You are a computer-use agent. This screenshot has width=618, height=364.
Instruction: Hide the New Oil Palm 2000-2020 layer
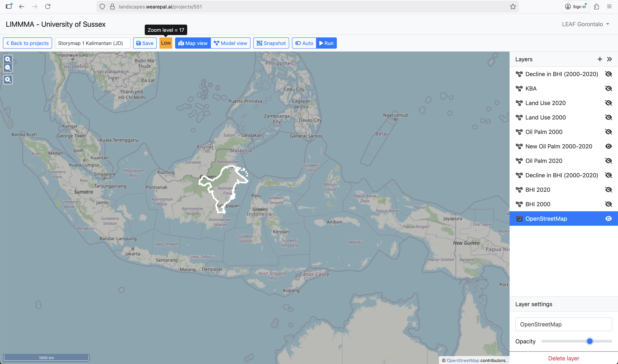pos(608,146)
